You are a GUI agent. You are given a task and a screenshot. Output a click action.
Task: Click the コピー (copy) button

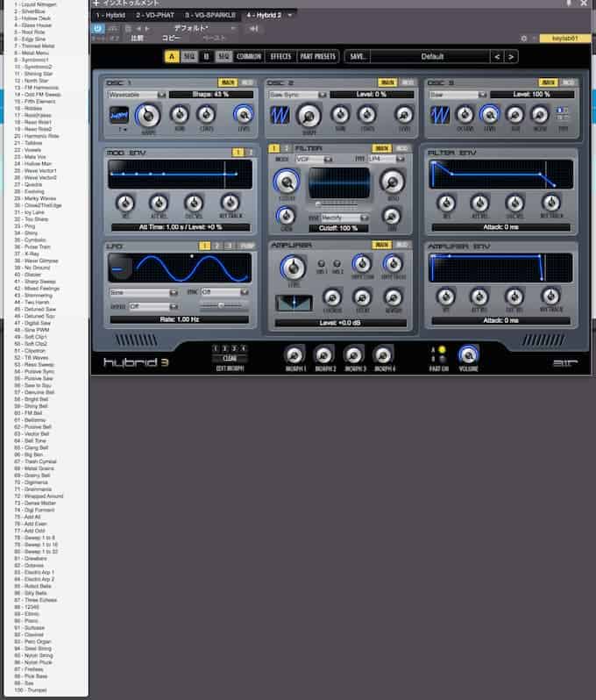(171, 39)
